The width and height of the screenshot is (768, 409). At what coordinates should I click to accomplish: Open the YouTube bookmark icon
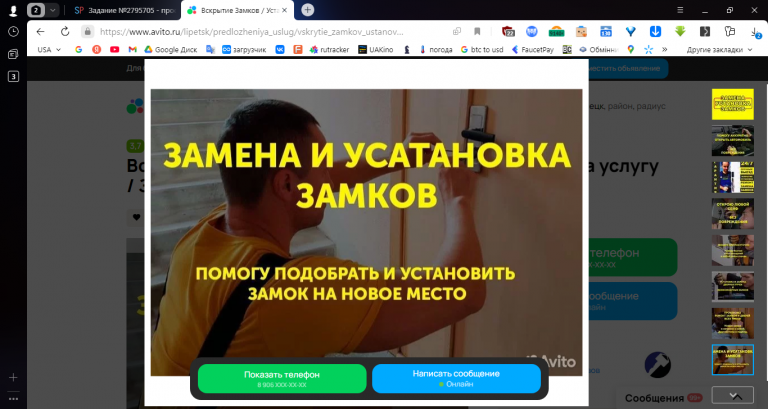(x=115, y=49)
